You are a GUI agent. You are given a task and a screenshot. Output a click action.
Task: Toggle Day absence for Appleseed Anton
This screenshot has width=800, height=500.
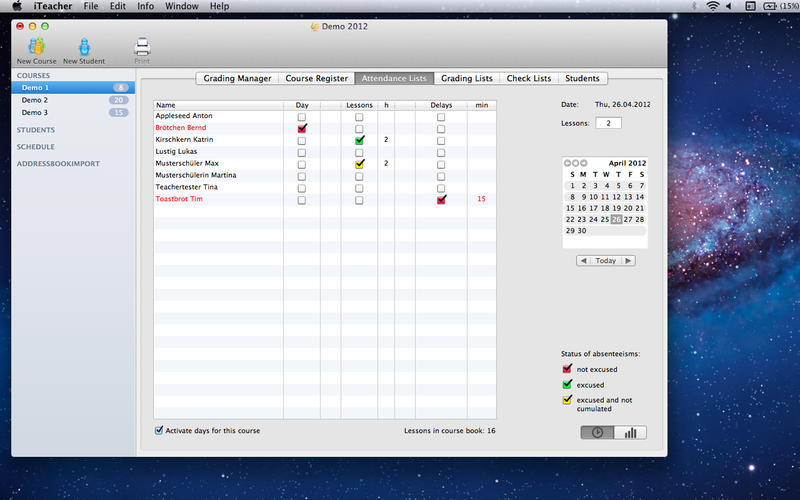click(302, 117)
